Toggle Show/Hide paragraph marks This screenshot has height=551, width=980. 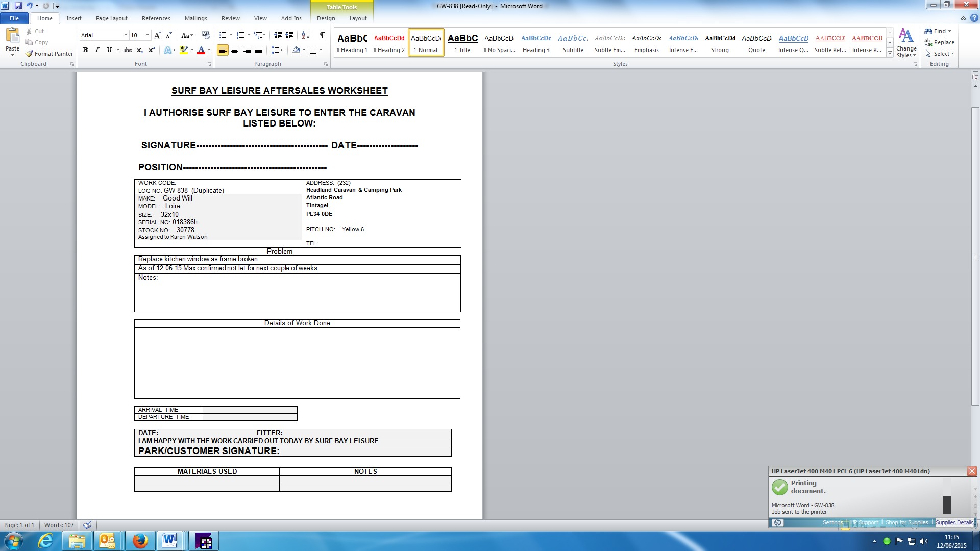click(x=323, y=35)
